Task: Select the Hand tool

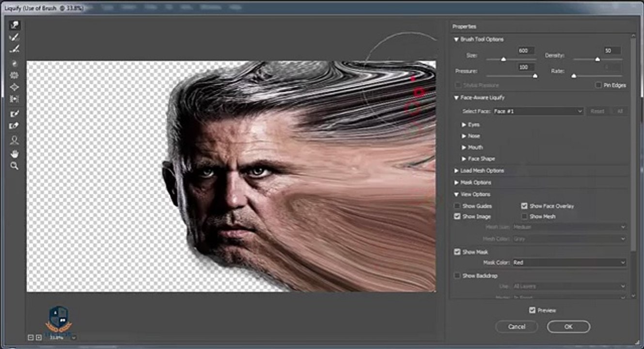Action: pyautogui.click(x=15, y=154)
